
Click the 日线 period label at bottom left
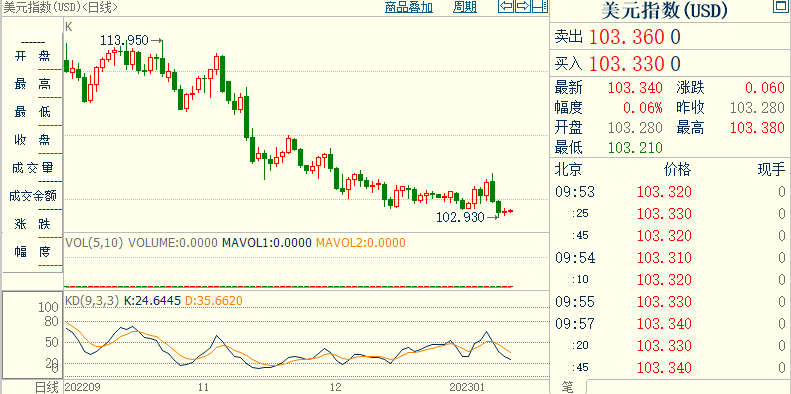(x=46, y=387)
